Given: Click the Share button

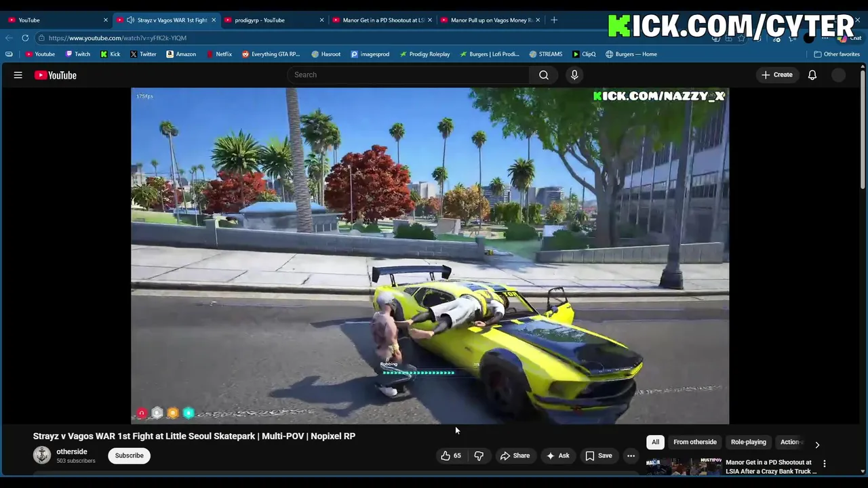Looking at the screenshot, I should 515,455.
